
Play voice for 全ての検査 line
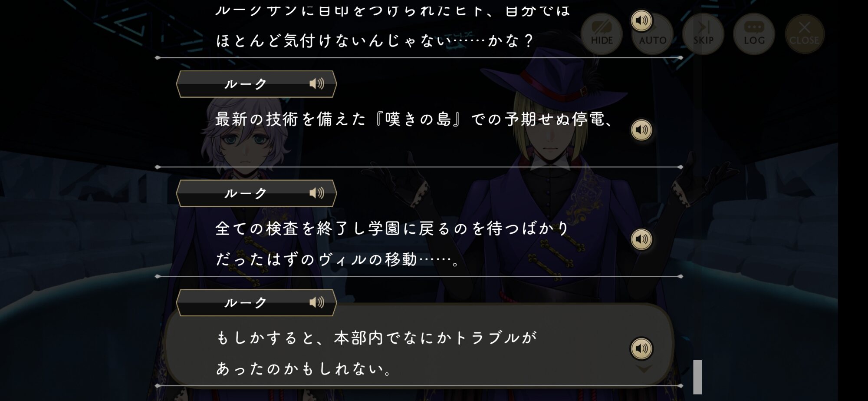[641, 239]
